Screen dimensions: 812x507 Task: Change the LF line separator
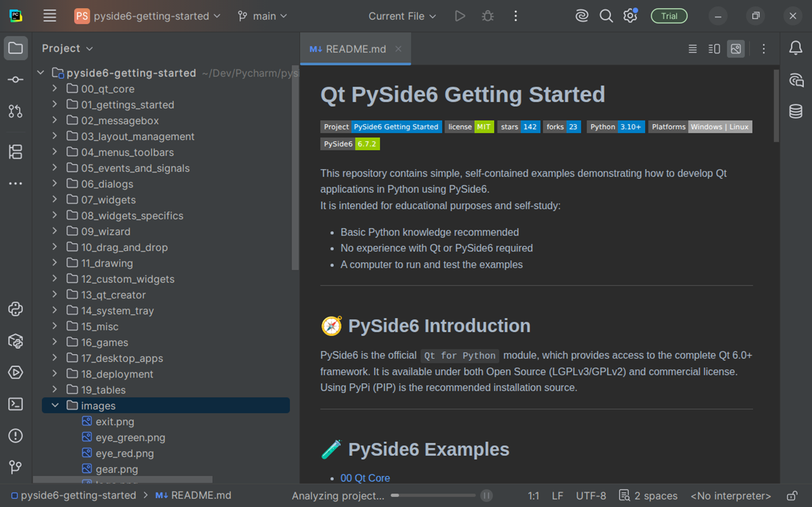click(x=558, y=496)
